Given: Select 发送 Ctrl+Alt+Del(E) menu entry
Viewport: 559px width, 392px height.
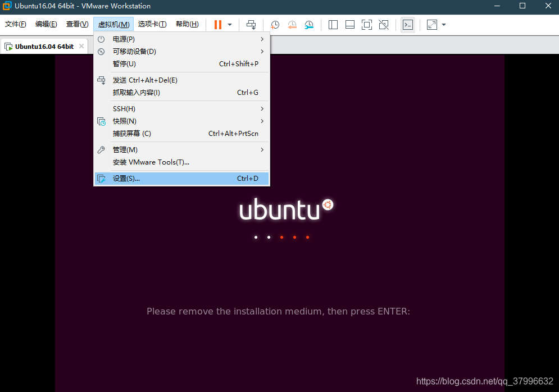Looking at the screenshot, I should 182,80.
